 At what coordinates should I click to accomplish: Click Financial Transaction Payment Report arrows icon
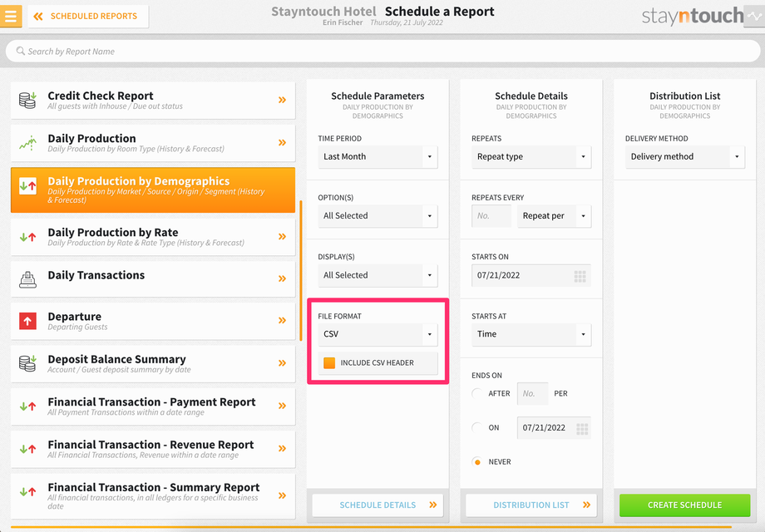pyautogui.click(x=27, y=406)
